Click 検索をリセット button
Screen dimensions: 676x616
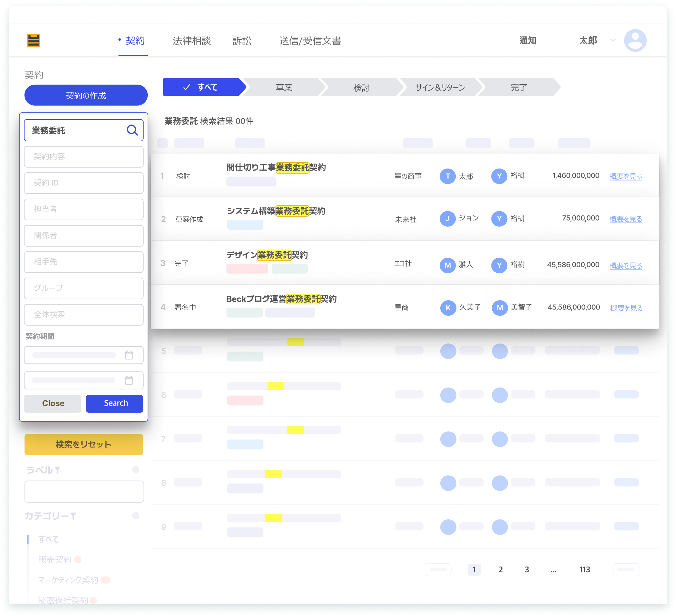click(83, 444)
